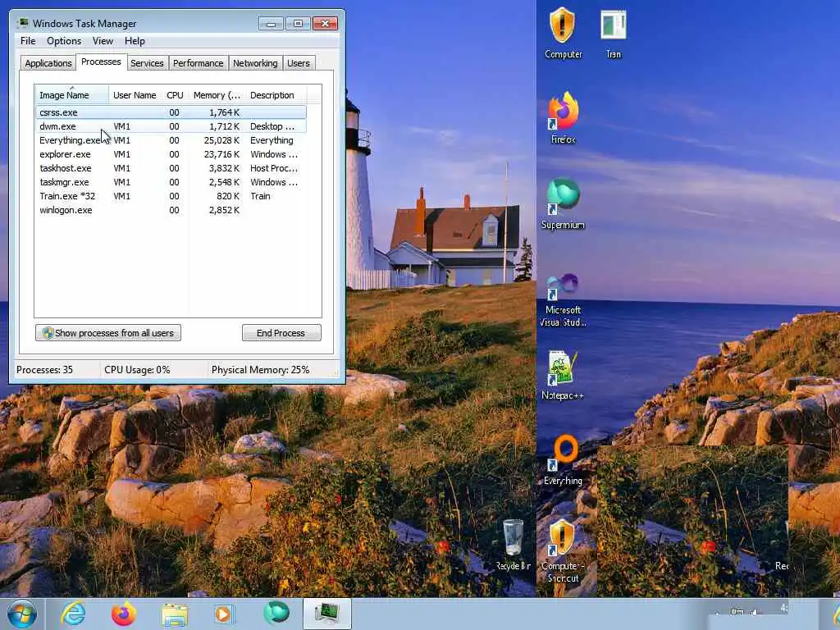Launch Supermium from the taskbar
Screen dimensions: 840x630
coord(276,614)
